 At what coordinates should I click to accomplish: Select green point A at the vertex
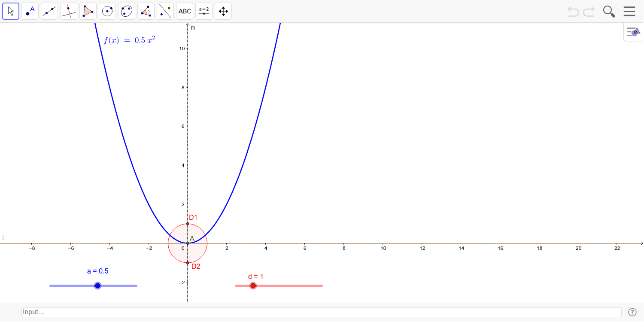coord(188,243)
